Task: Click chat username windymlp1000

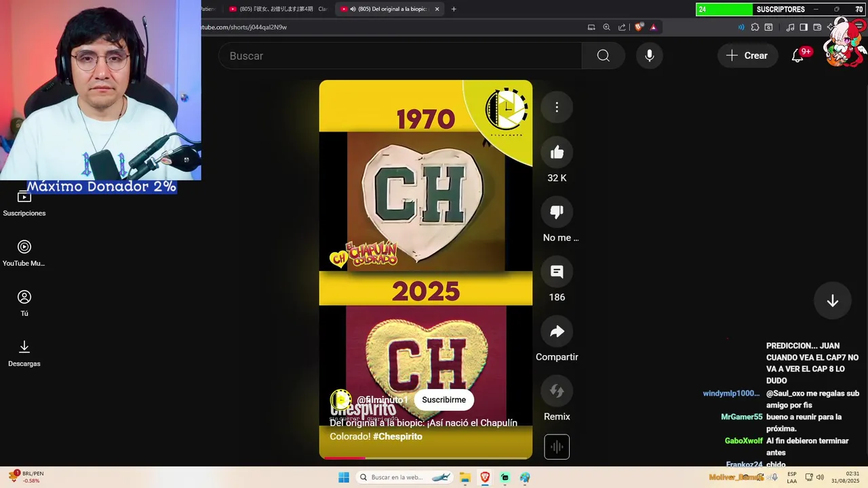Action: 731,393
